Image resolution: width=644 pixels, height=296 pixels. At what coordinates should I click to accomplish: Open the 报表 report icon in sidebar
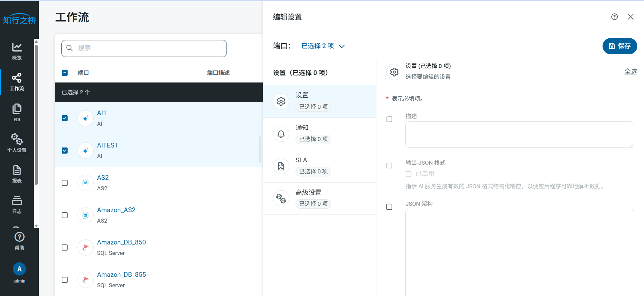[17, 170]
